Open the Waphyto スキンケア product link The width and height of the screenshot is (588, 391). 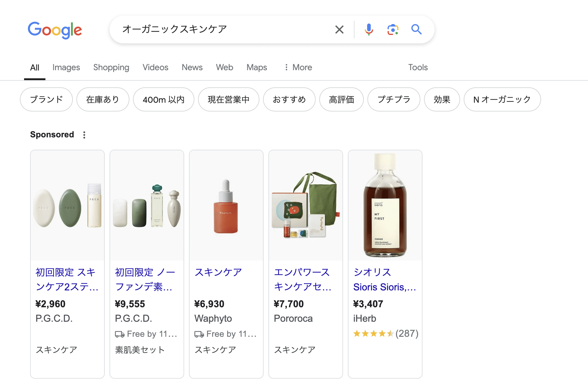218,272
